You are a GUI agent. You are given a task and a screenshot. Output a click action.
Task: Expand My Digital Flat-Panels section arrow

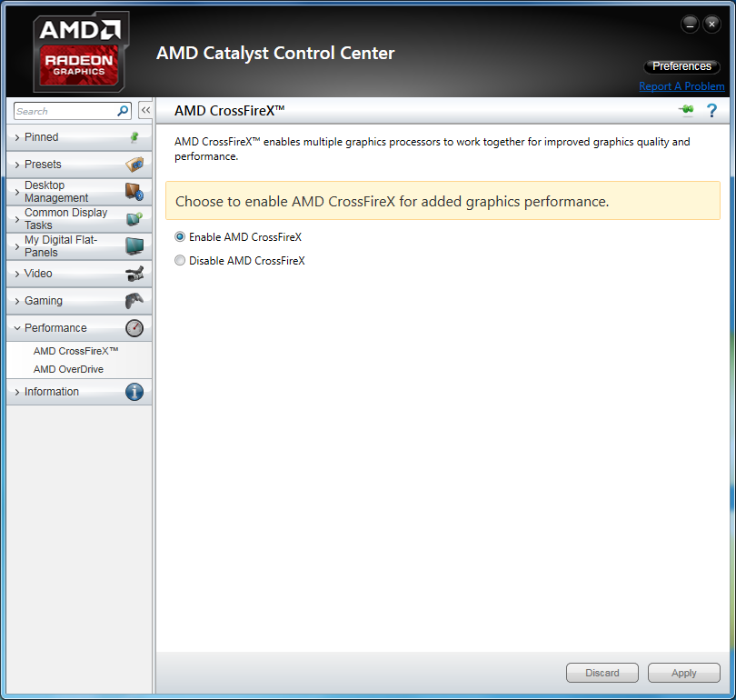17,246
